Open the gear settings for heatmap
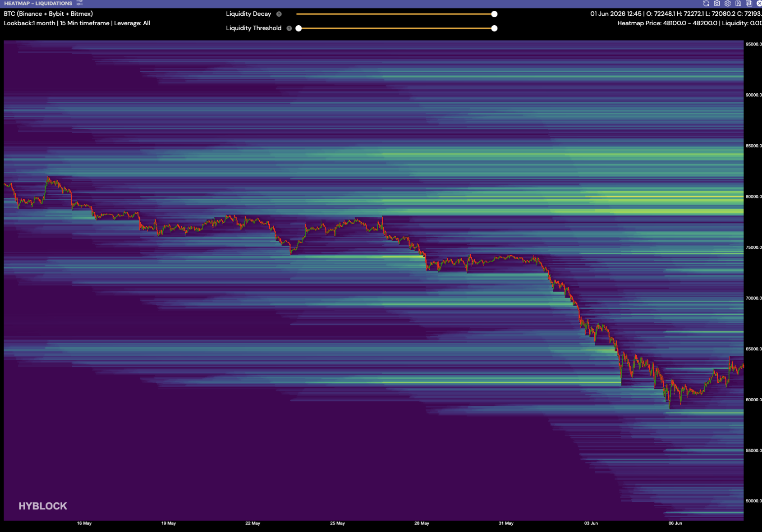 coord(728,3)
